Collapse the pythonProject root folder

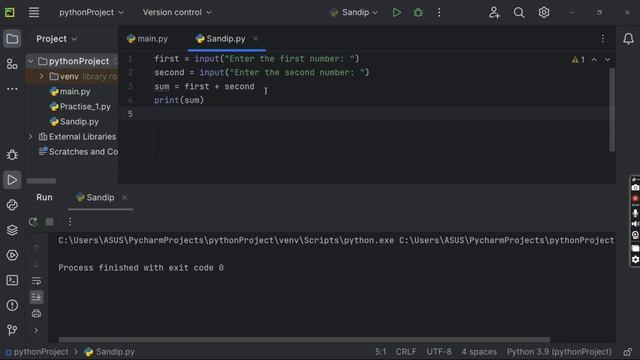pos(31,61)
